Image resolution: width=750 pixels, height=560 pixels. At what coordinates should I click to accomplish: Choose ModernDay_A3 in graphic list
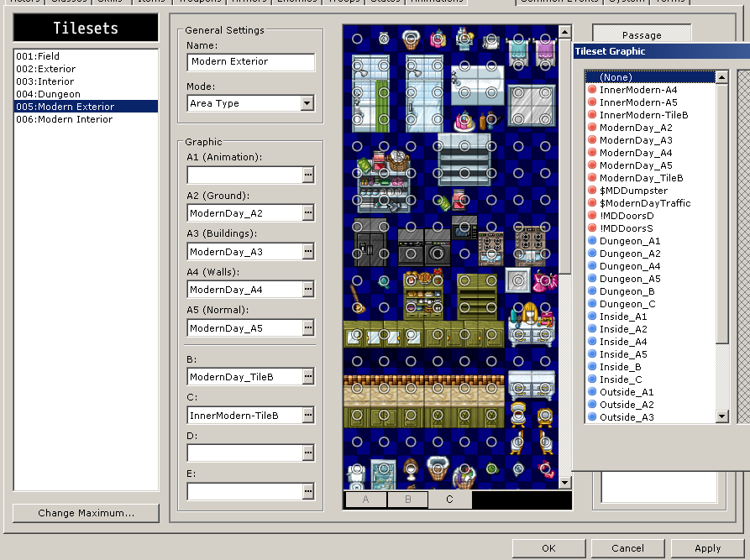651,140
